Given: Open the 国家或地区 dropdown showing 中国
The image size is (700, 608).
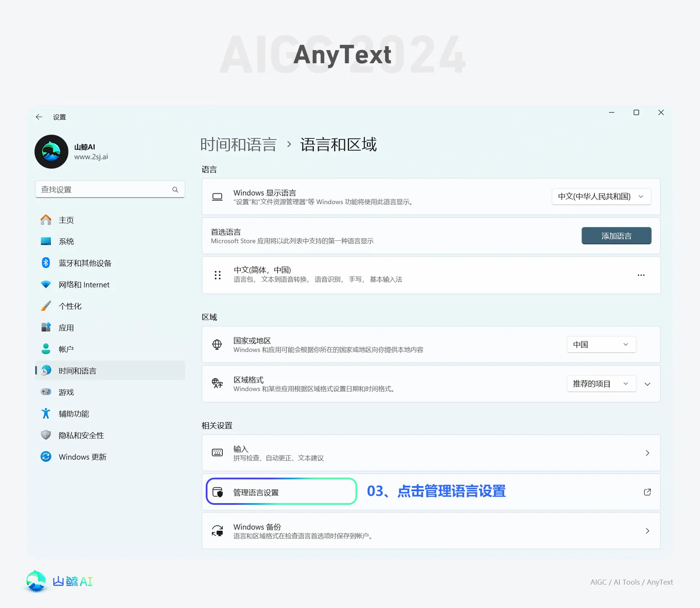Looking at the screenshot, I should click(601, 344).
